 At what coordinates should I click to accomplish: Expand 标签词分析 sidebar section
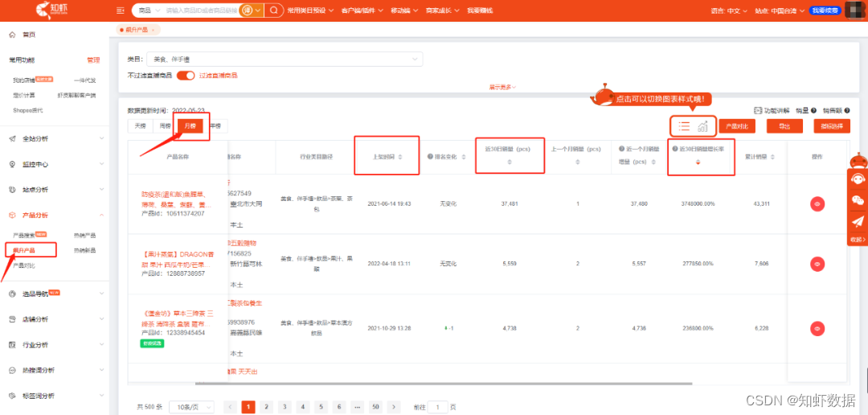56,396
